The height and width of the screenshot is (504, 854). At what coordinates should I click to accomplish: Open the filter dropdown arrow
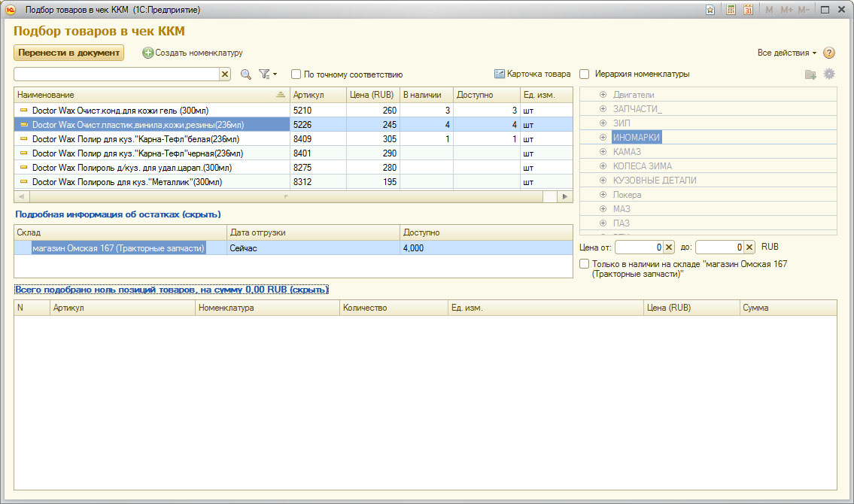275,74
